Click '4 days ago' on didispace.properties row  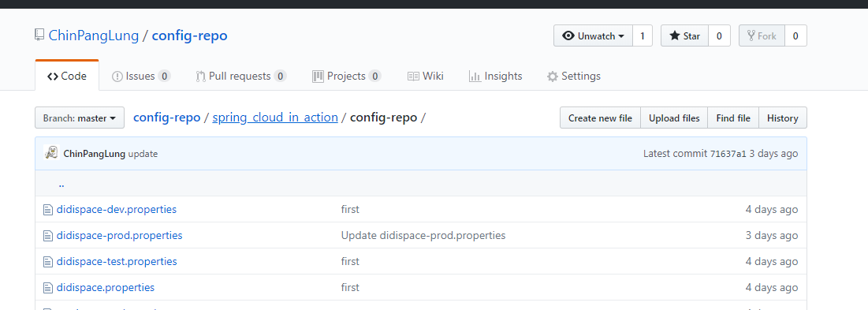(772, 287)
